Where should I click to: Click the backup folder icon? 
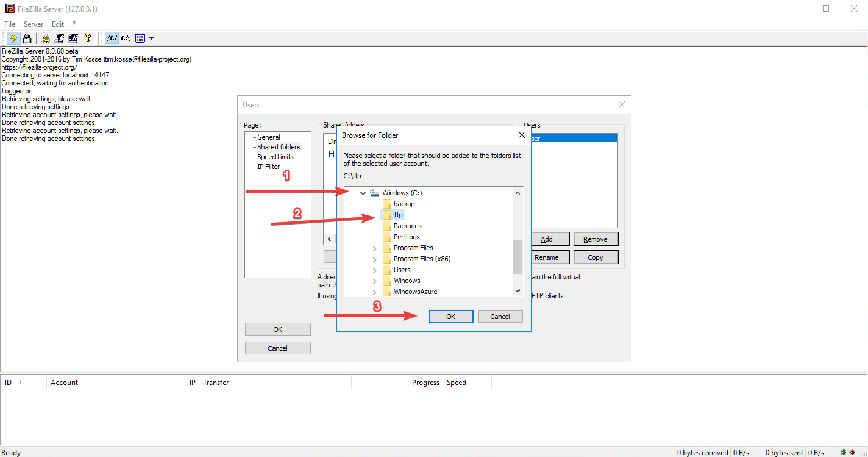point(386,204)
